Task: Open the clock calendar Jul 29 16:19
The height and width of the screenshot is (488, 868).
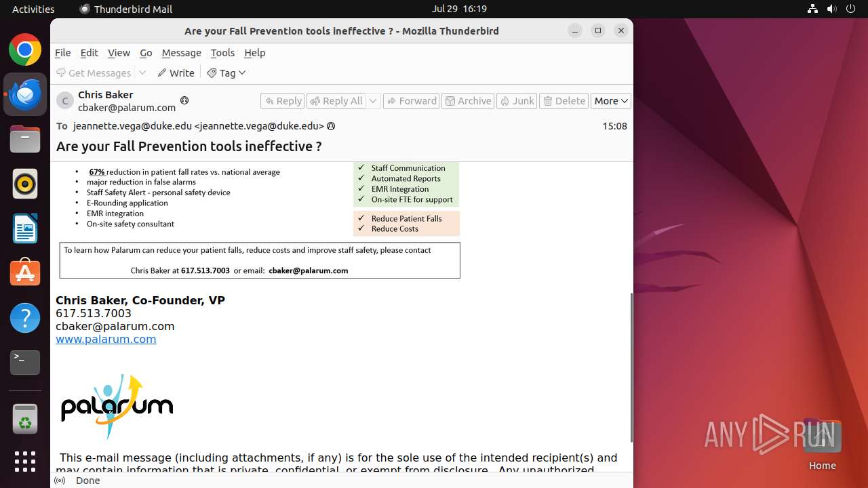Action: tap(459, 9)
